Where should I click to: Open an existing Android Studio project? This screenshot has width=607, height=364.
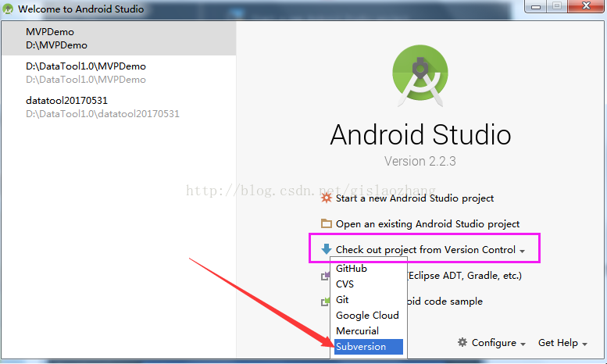click(x=427, y=224)
